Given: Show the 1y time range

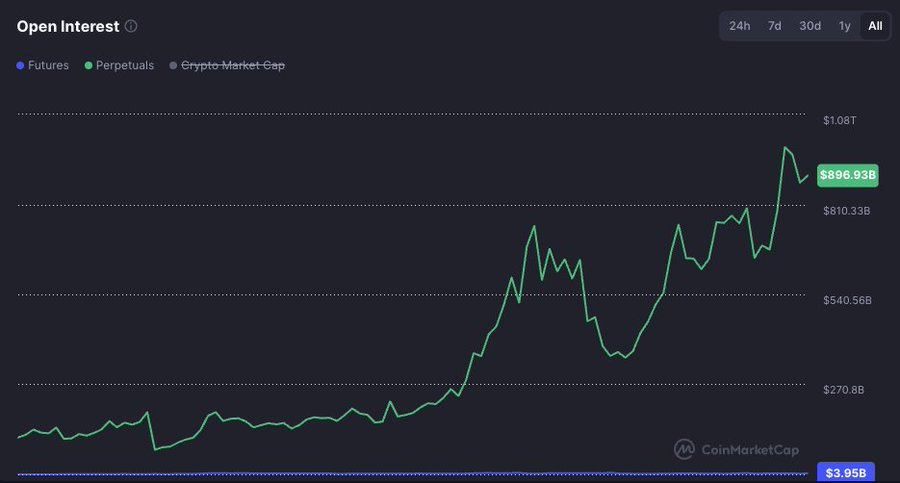Looking at the screenshot, I should pos(845,26).
